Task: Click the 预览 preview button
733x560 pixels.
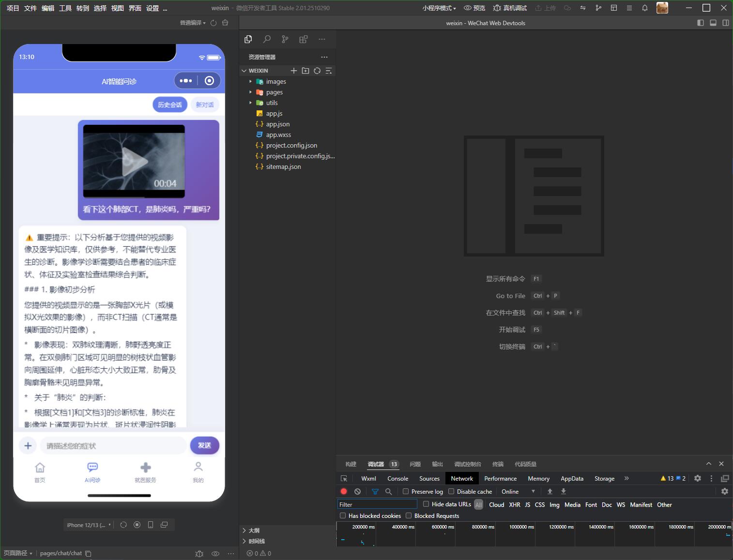Action: [474, 8]
